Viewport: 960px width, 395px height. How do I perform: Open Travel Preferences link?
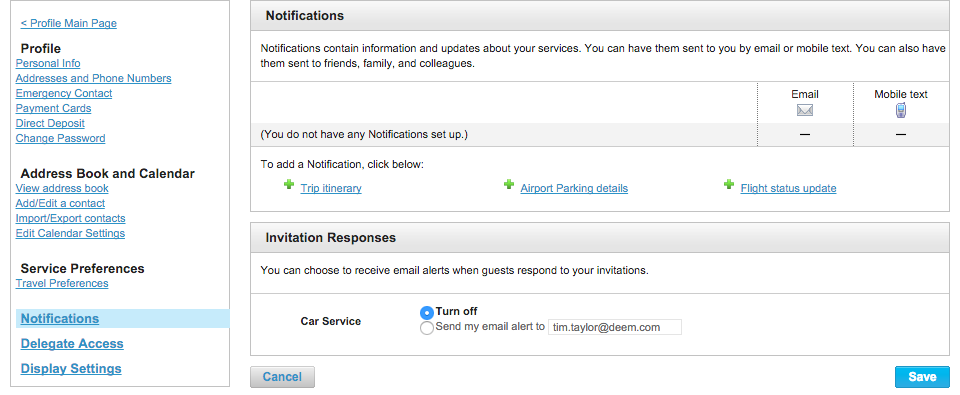pos(62,284)
